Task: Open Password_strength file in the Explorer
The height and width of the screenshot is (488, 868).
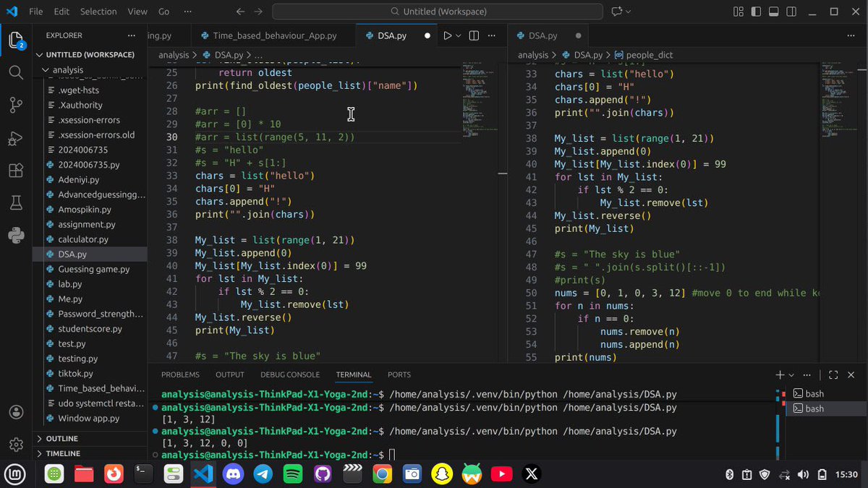Action: click(x=90, y=314)
